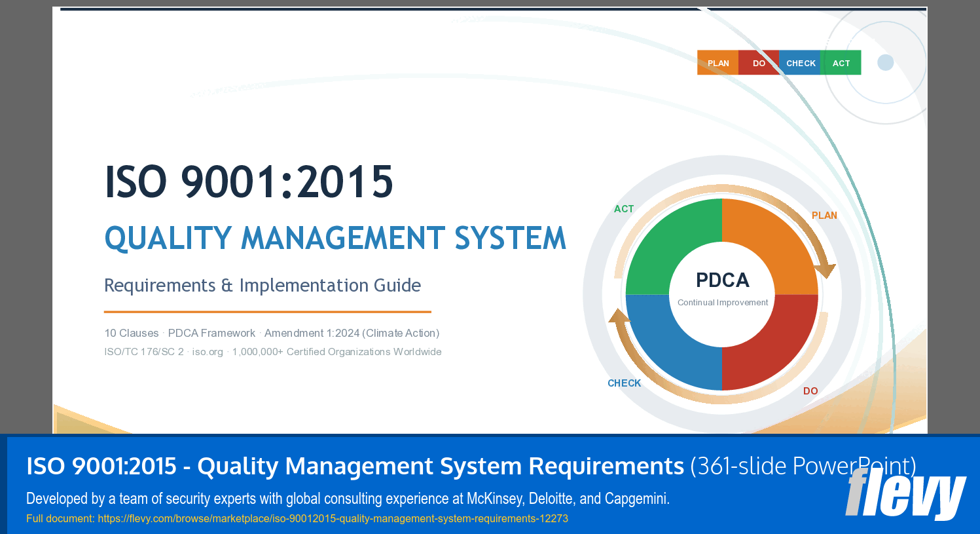This screenshot has width=980, height=534.
Task: Click the blue CHECK block in header strip
Action: [x=800, y=63]
